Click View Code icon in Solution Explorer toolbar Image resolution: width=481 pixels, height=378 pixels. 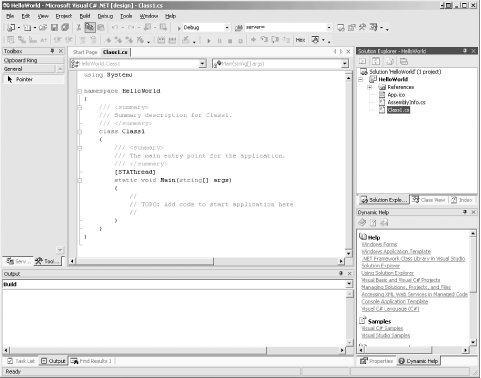pyautogui.click(x=363, y=61)
